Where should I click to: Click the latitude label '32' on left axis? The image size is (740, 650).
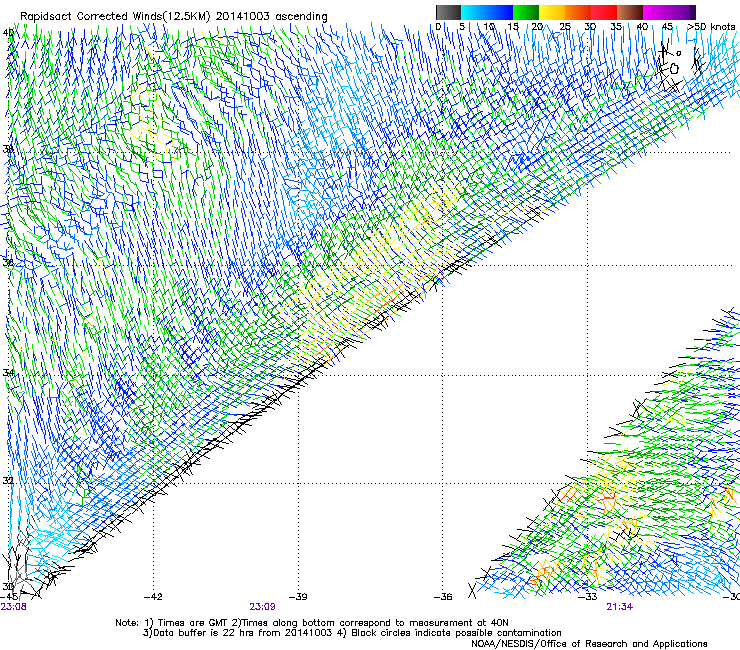tap(8, 481)
